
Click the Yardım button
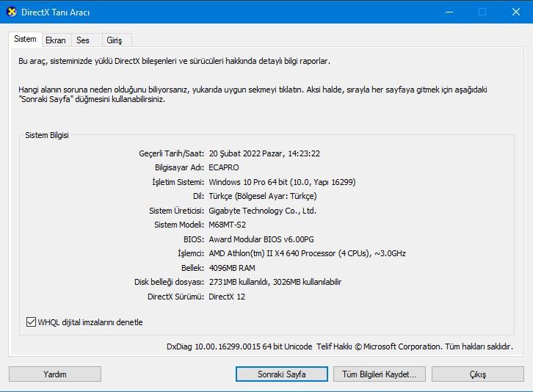55,374
